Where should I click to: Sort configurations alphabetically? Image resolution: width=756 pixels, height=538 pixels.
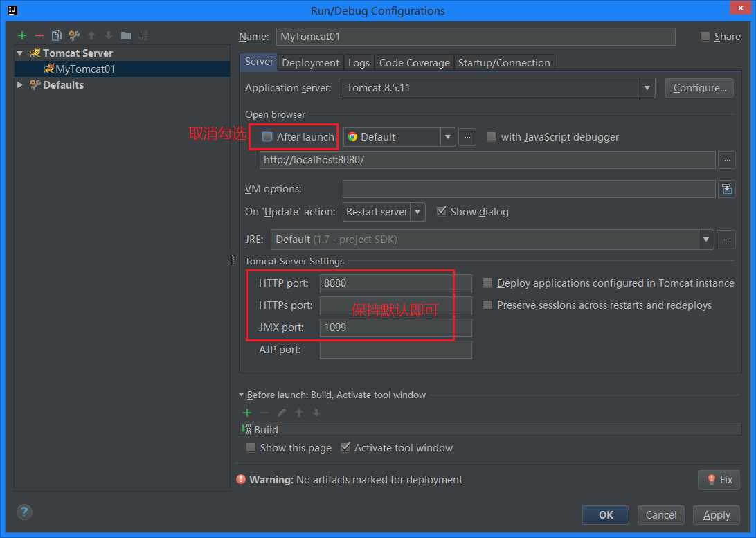(143, 35)
